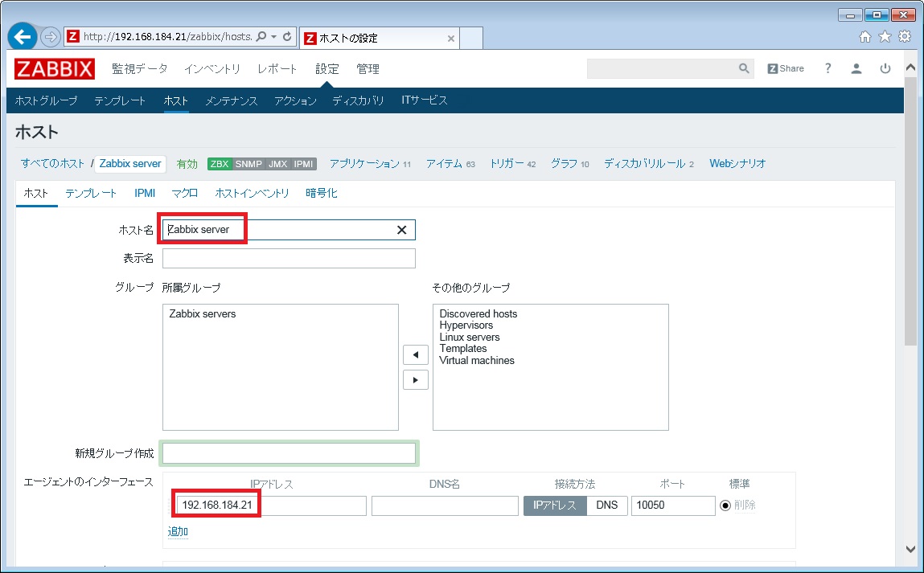The width and height of the screenshot is (924, 573).
Task: Open browser tools gear icon
Action: point(905,37)
